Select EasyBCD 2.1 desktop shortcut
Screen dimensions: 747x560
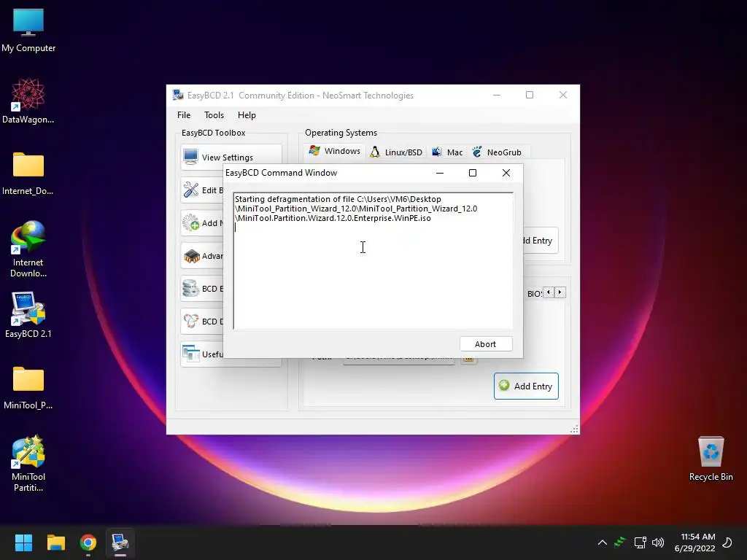click(x=28, y=315)
